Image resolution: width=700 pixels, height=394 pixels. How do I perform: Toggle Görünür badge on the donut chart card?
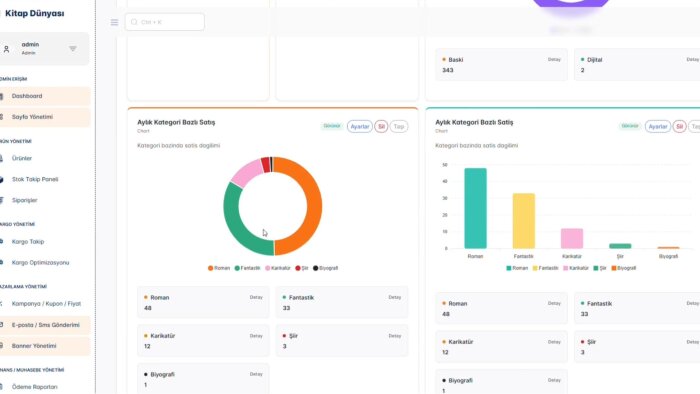click(x=332, y=126)
